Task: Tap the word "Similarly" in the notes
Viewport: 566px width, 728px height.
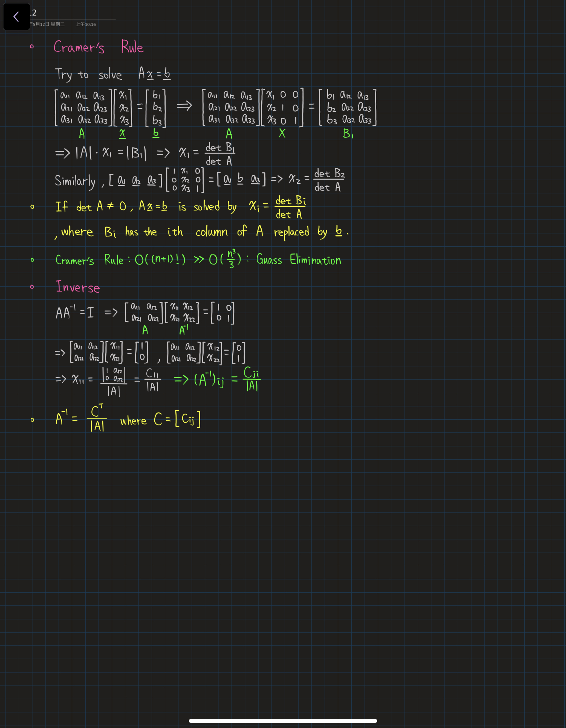Action: click(x=75, y=181)
